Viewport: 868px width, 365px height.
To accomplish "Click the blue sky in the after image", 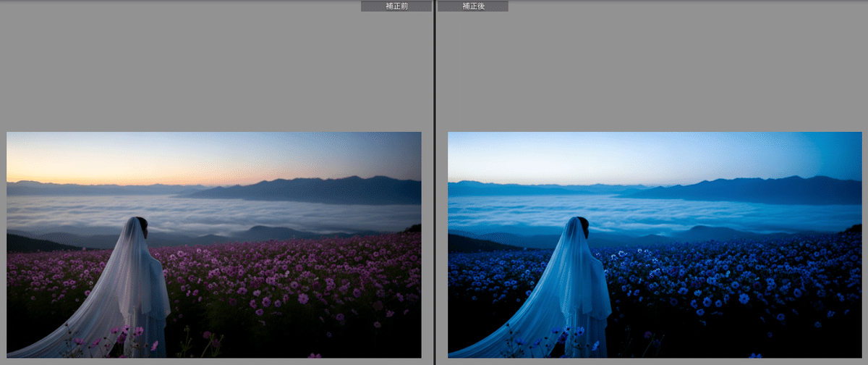I will pyautogui.click(x=651, y=156).
